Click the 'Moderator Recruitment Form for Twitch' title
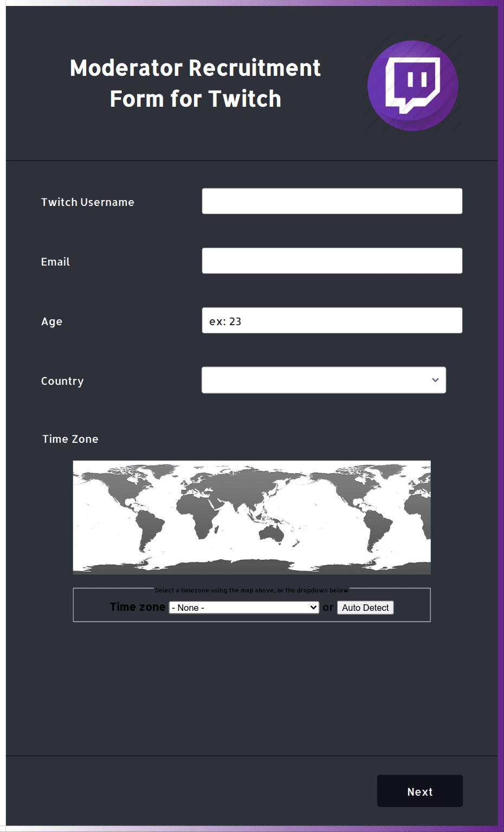Image resolution: width=504 pixels, height=832 pixels. pos(195,83)
